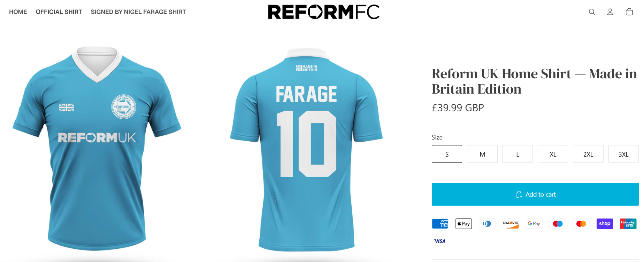
Task: Open SIGNED BY NIGEL FARAGE SHIRT page
Action: coord(138,12)
